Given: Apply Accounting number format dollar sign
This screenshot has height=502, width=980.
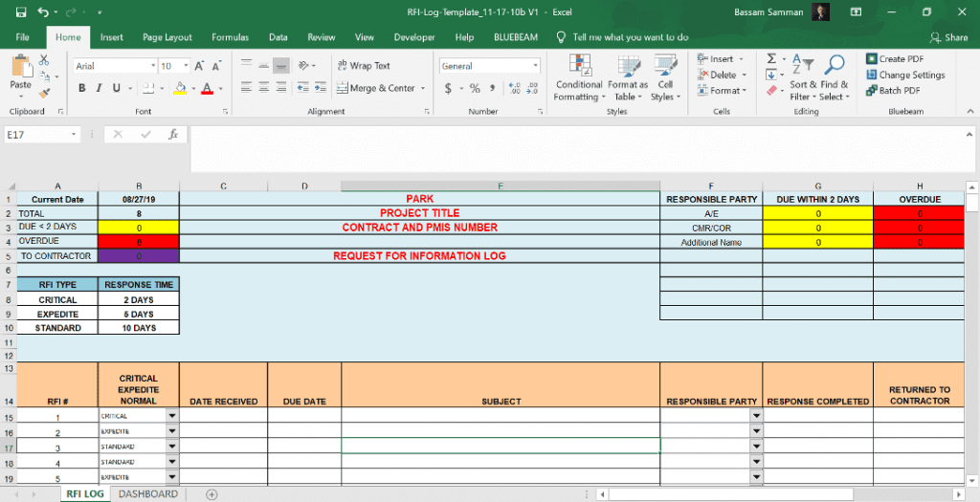Looking at the screenshot, I should [448, 89].
